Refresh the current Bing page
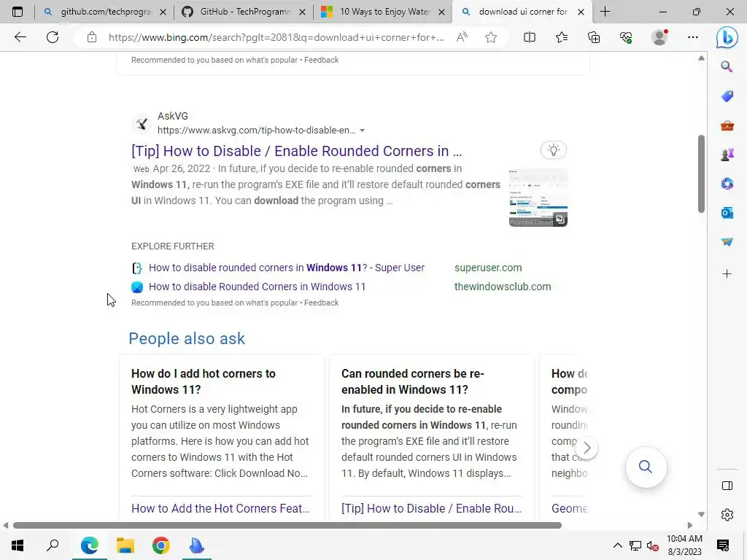 pyautogui.click(x=53, y=37)
